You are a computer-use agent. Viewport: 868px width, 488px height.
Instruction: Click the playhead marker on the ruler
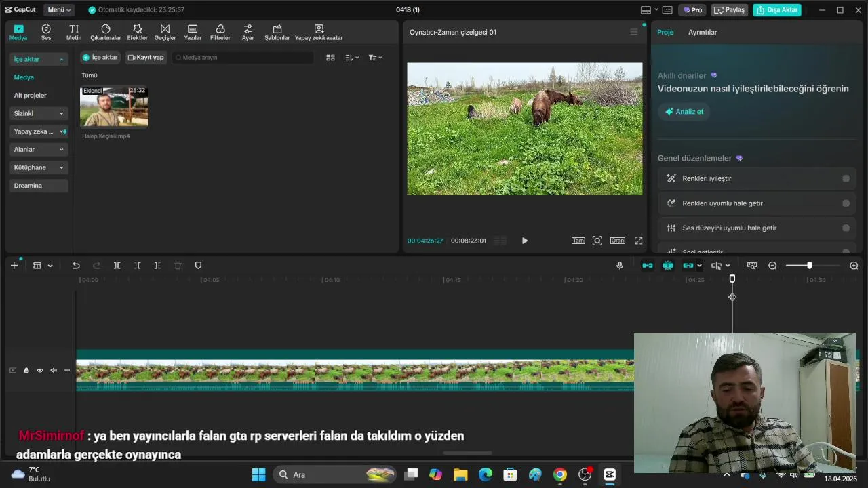(732, 279)
